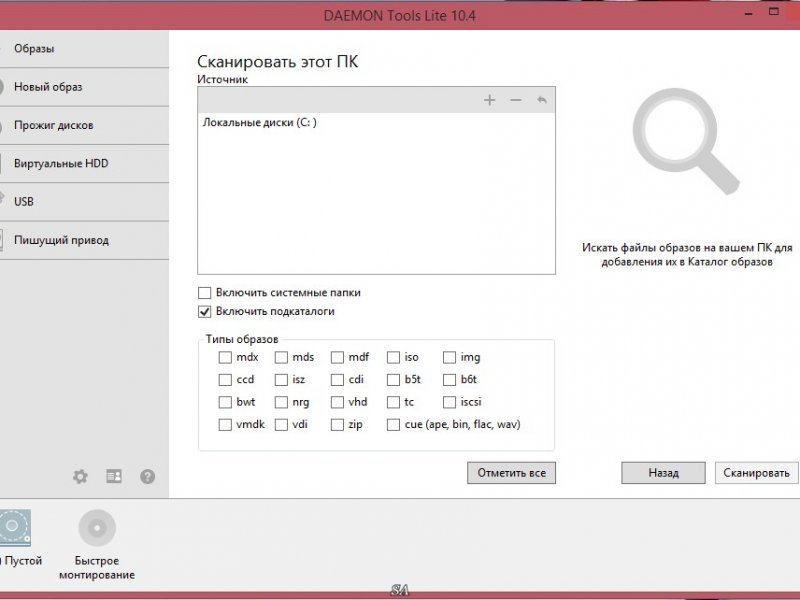
Task: Enable the vhd image type checkbox
Action: [337, 403]
